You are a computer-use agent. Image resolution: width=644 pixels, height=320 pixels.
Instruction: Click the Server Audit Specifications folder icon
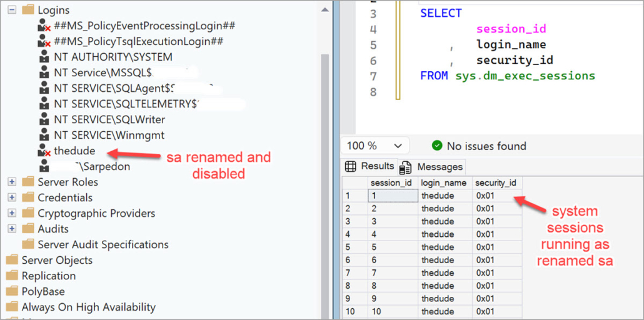(28, 244)
